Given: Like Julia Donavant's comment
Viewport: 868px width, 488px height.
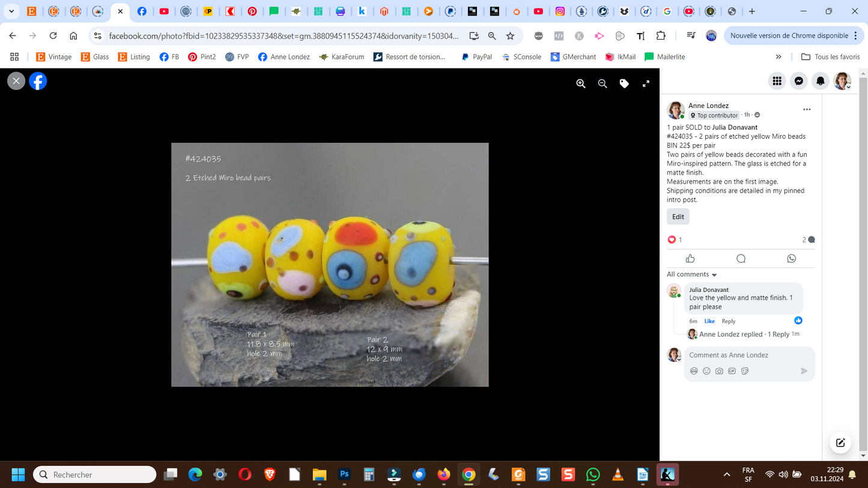Looking at the screenshot, I should [x=709, y=321].
